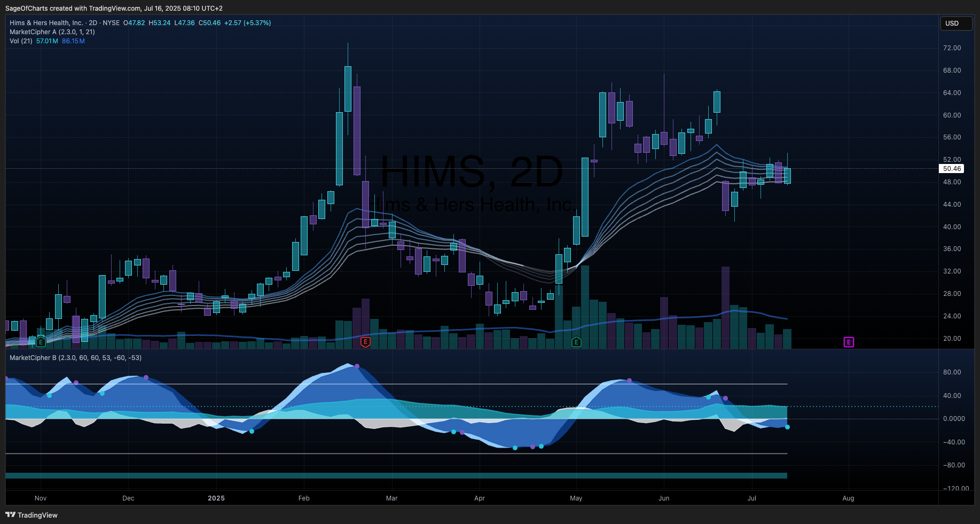Image resolution: width=980 pixels, height=524 pixels.
Task: Open the USD currency selector
Action: click(955, 24)
